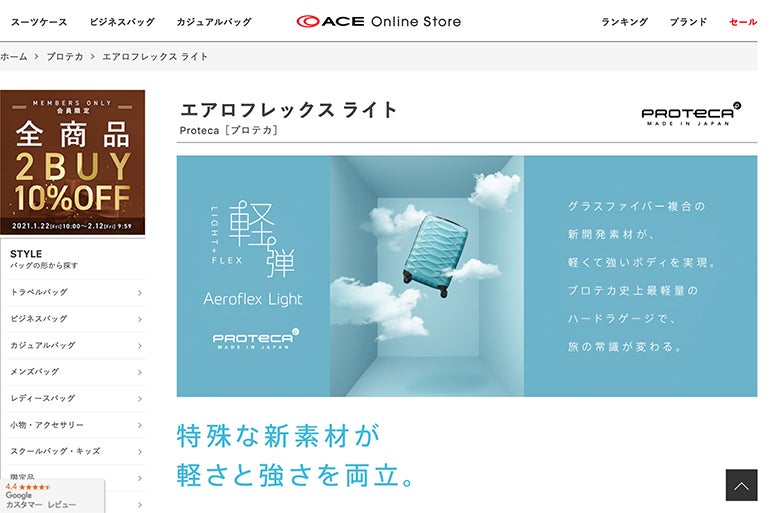Open ビジネスバッグ top menu

[122, 22]
